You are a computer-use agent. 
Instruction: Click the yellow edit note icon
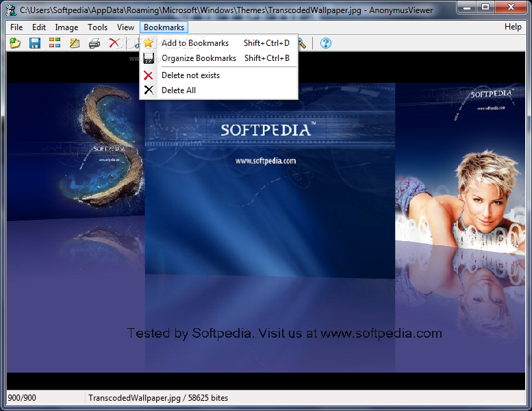click(75, 43)
